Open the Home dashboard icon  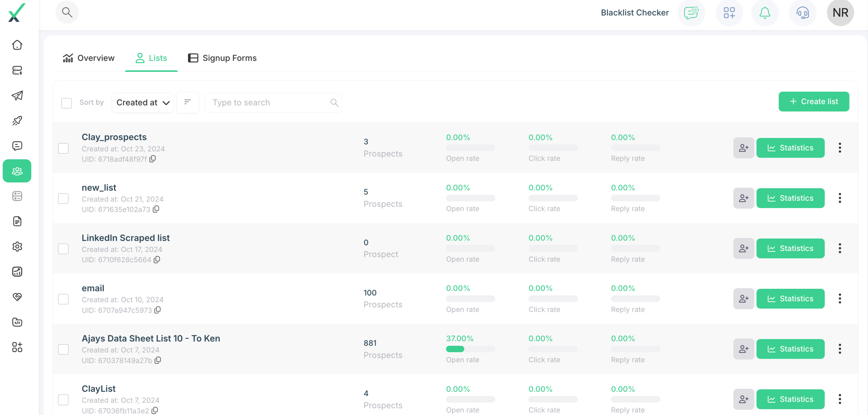[x=17, y=45]
